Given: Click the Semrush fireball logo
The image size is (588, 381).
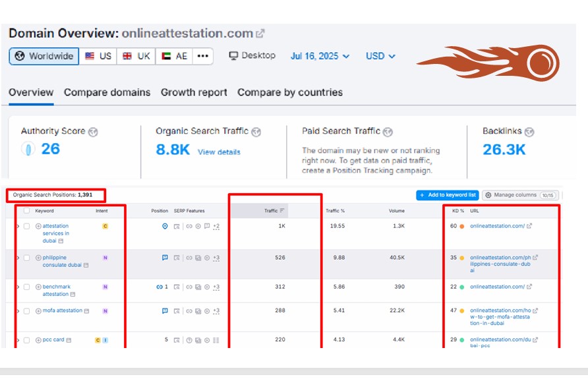Looking at the screenshot, I should point(488,63).
